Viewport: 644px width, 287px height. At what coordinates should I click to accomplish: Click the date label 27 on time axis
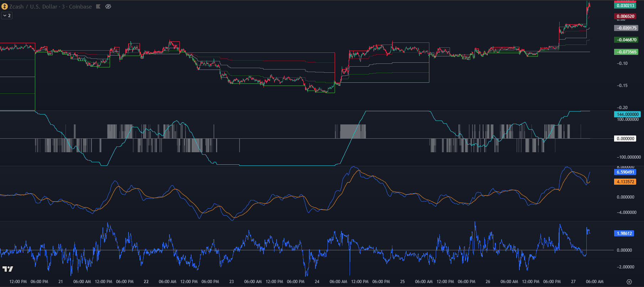[573, 282]
